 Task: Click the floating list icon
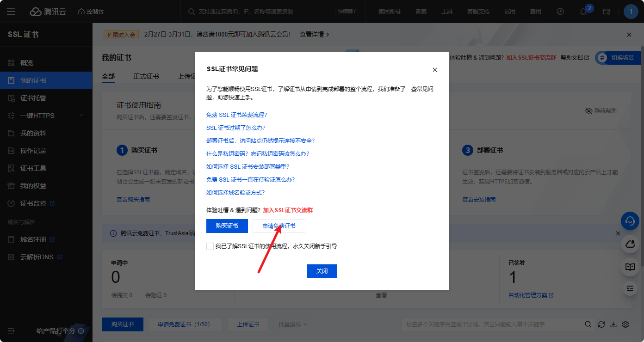tap(630, 288)
